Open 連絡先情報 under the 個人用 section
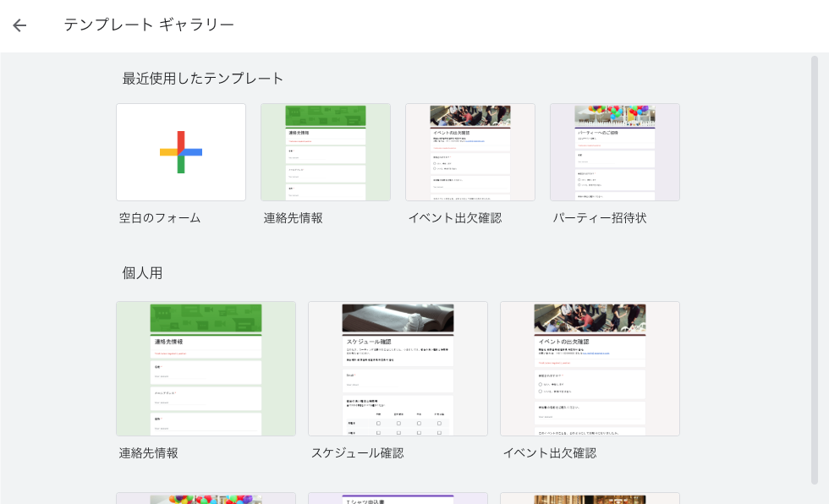The width and height of the screenshot is (829, 504). point(206,369)
